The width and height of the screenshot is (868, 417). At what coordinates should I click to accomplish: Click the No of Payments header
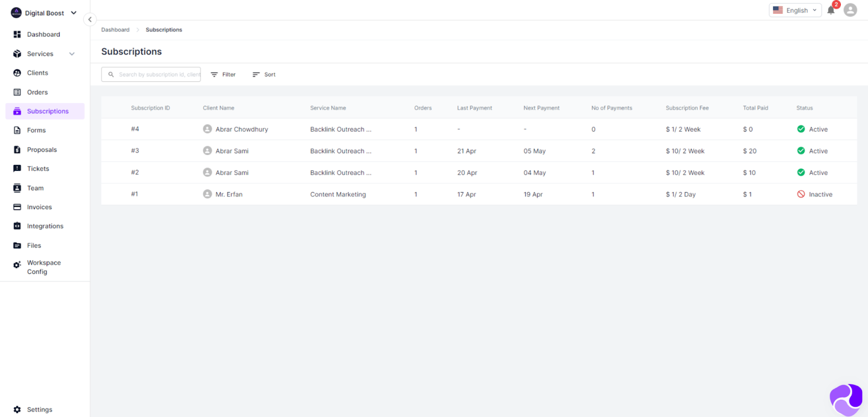pos(612,108)
